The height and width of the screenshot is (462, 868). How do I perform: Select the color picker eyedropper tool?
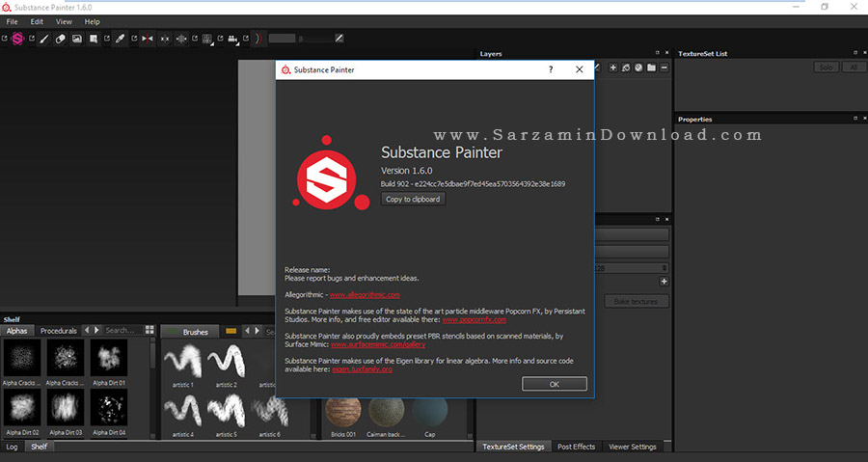(121, 39)
